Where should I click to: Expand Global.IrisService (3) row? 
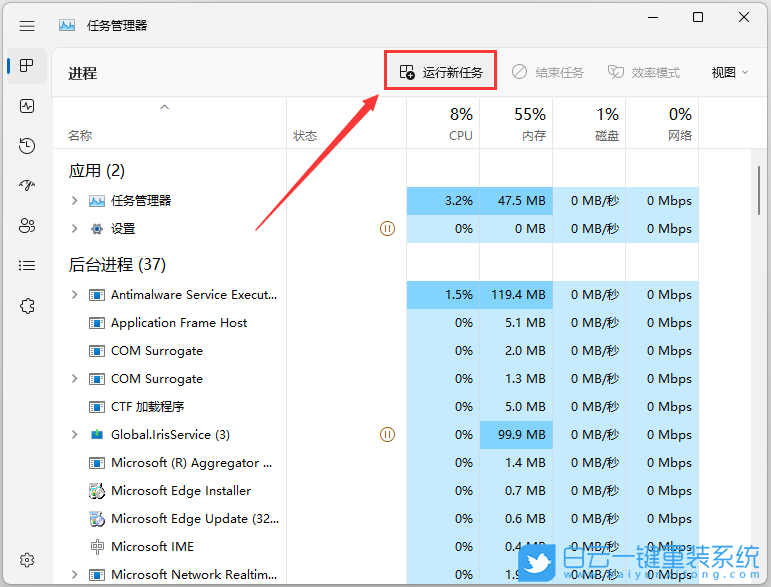74,435
